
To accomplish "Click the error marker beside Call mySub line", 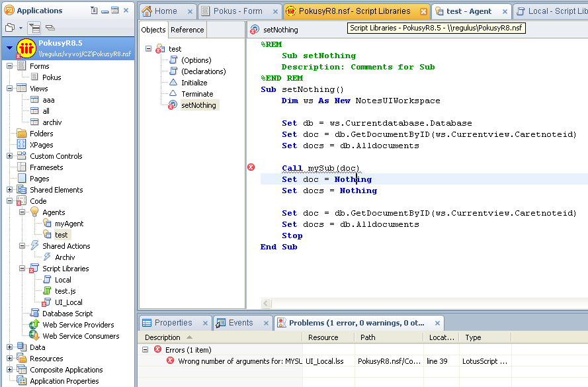I will click(x=251, y=167).
